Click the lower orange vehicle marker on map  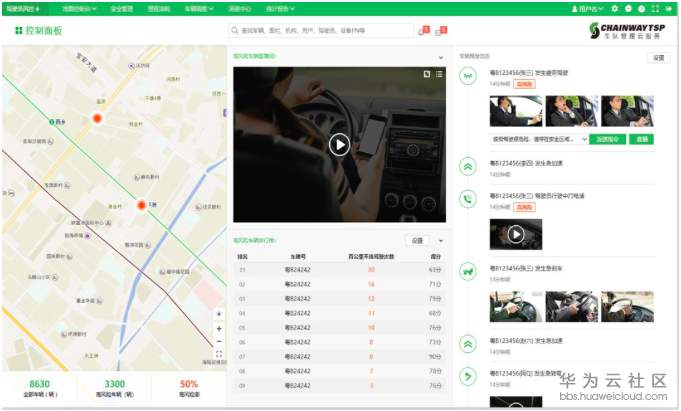[141, 205]
